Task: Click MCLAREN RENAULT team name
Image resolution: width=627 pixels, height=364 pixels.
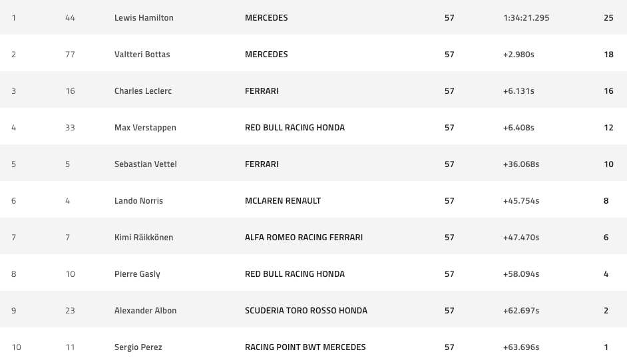Action: pyautogui.click(x=283, y=200)
